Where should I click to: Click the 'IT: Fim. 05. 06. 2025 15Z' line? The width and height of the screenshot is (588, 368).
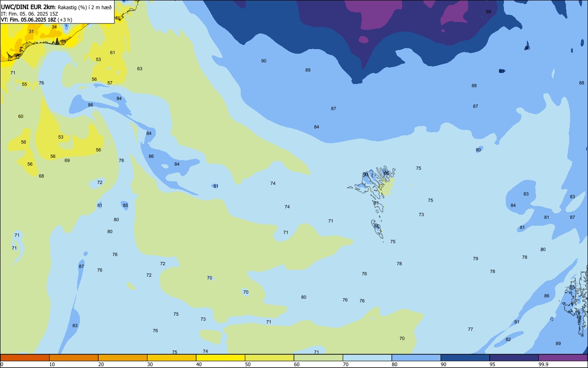29,13
